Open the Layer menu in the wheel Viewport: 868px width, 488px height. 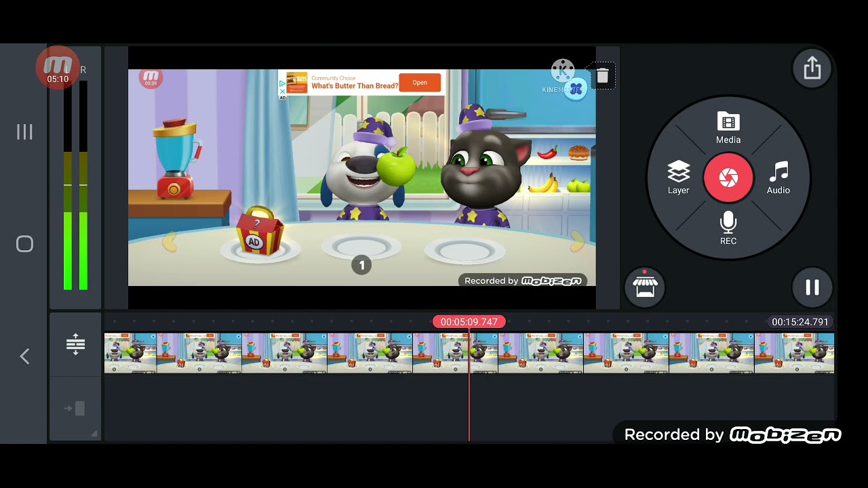678,178
